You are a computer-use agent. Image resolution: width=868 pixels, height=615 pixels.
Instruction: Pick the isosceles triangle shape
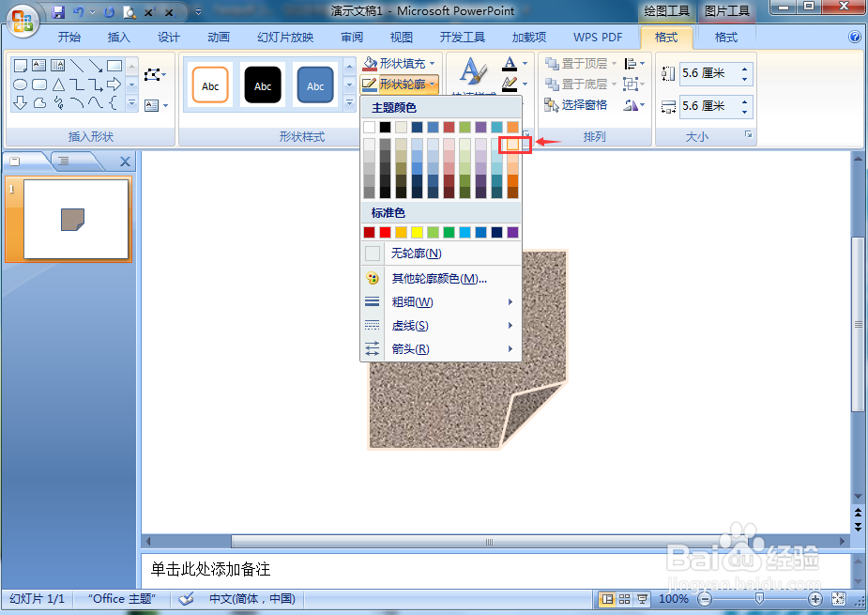58,85
